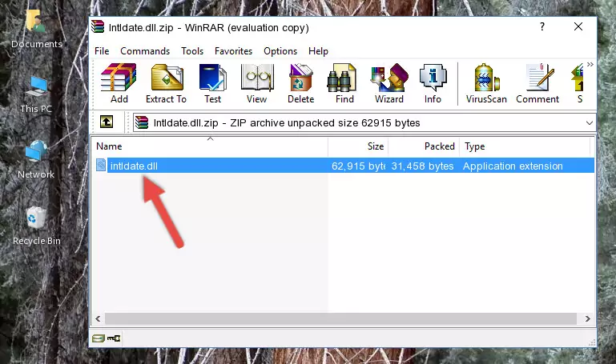Click the Application extension type cell
This screenshot has width=616, height=364.
513,166
